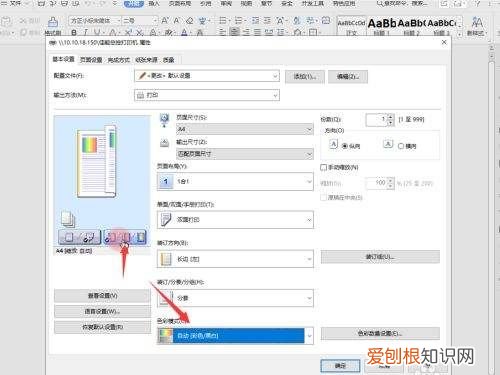The image size is (500, 375).
Task: Open the Paper Source (纸张来源) tab
Action: tap(146, 60)
